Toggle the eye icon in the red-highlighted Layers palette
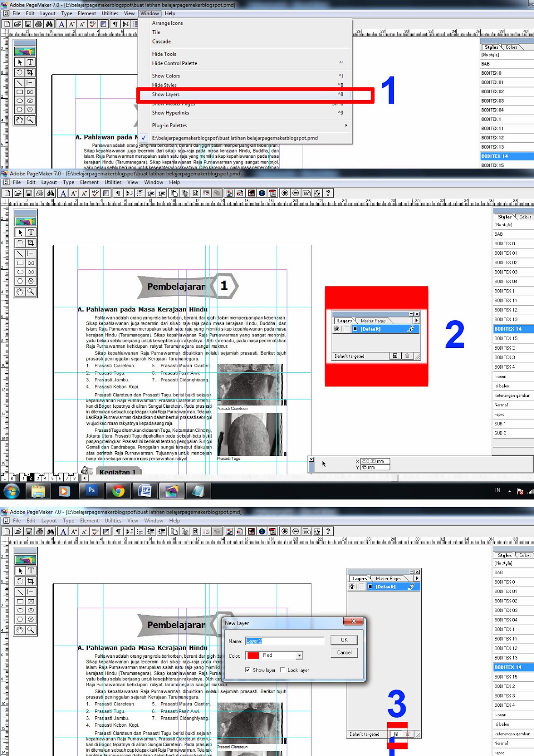 click(x=337, y=329)
